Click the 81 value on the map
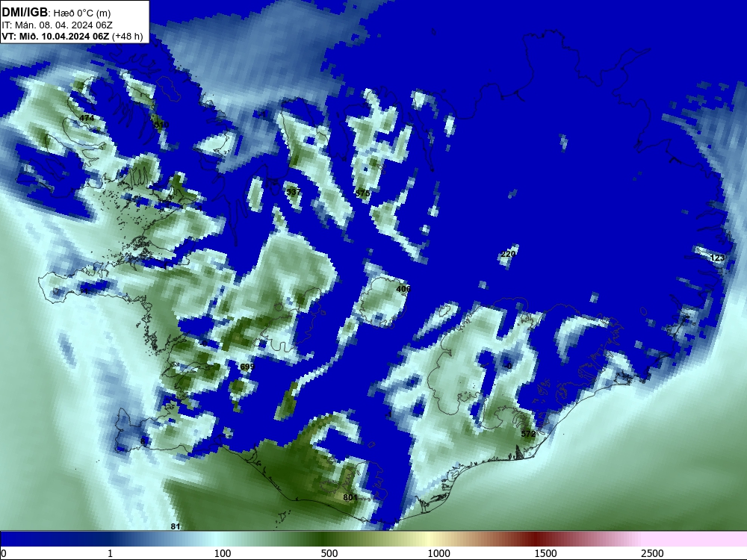Image resolution: width=747 pixels, height=560 pixels. coord(176,526)
